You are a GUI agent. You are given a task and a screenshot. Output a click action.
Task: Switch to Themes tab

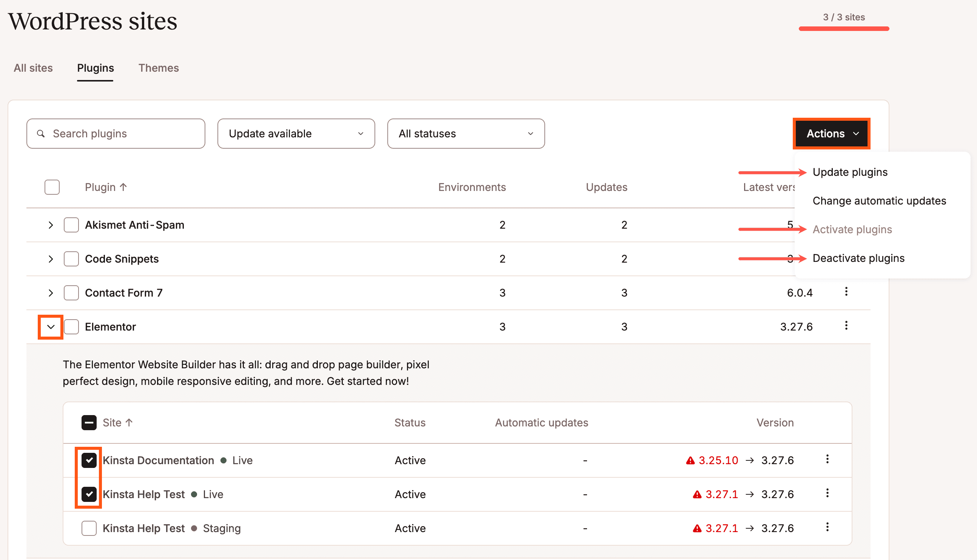[x=159, y=68]
